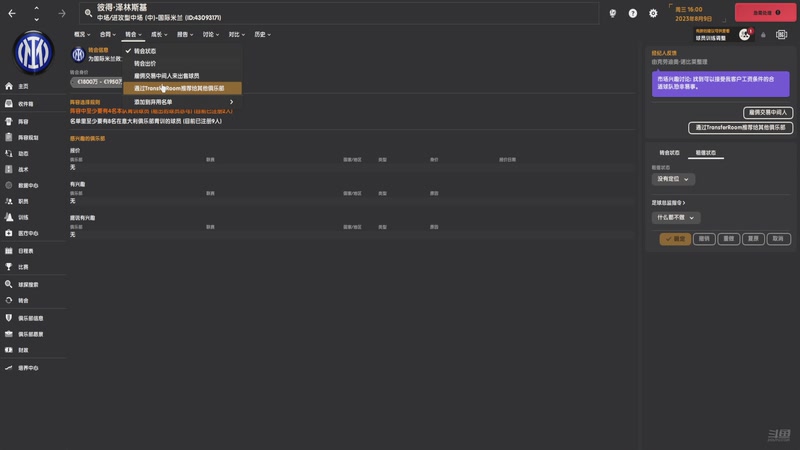Screen dimensions: 800x450
Task: Choose highlighted TransferRoom recommend menu entry
Action: (x=182, y=88)
